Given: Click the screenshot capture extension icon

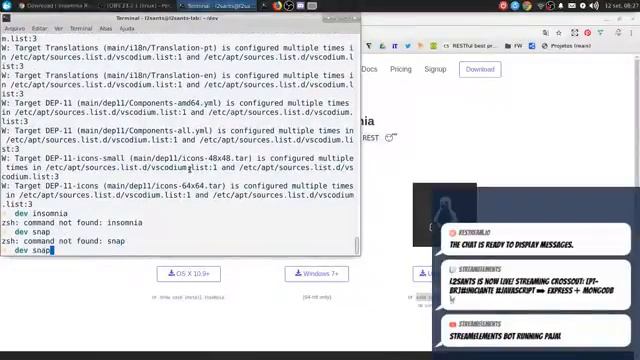Looking at the screenshot, I should click(x=574, y=33).
